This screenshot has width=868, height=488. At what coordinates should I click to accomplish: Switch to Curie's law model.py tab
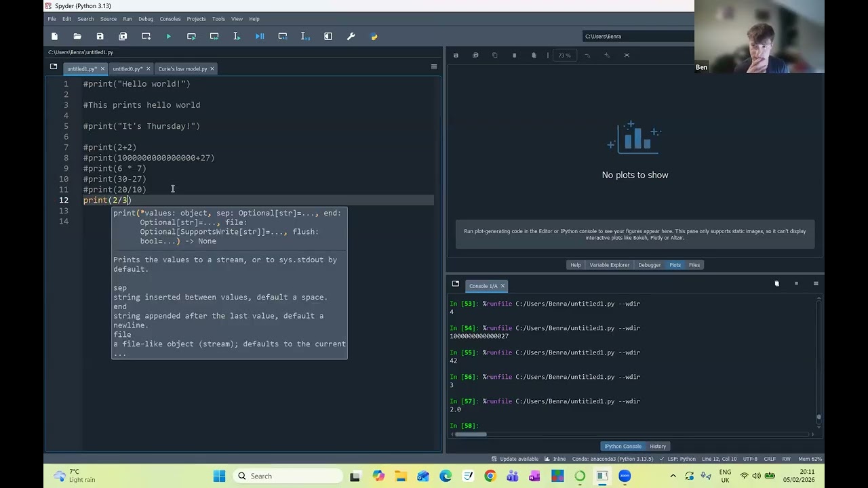coord(182,68)
